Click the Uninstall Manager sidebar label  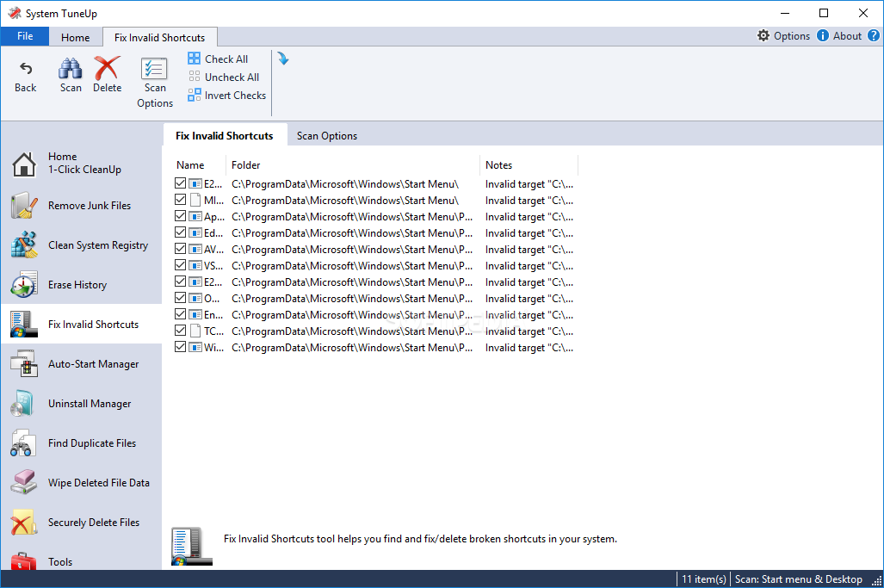click(90, 404)
